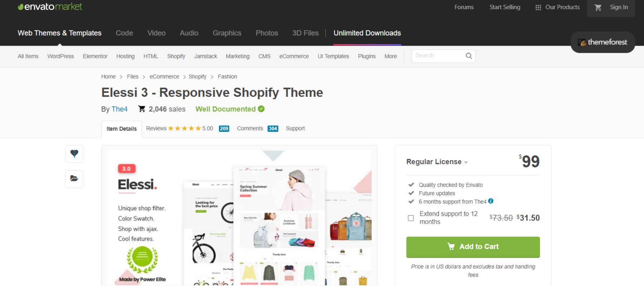Click HTML category
The width and height of the screenshot is (644, 286).
pos(151,56)
